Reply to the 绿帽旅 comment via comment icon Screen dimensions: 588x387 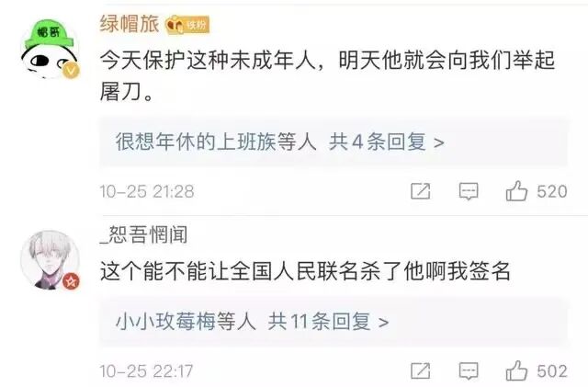(x=469, y=191)
